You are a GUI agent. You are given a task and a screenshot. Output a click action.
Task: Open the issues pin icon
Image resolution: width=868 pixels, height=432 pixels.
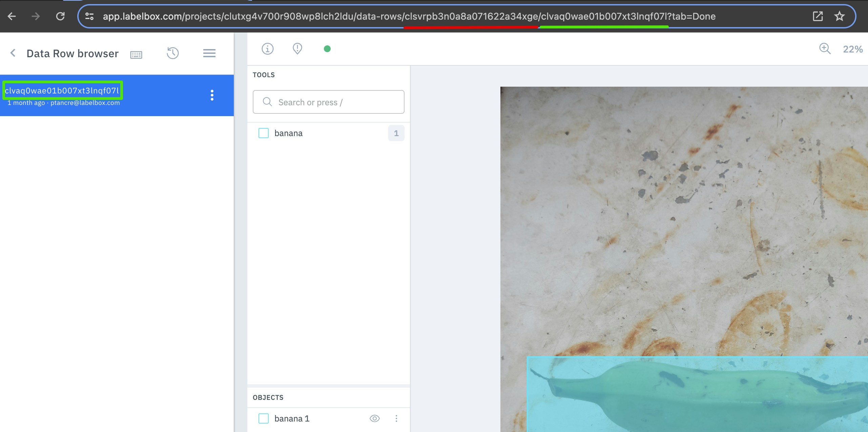coord(297,49)
